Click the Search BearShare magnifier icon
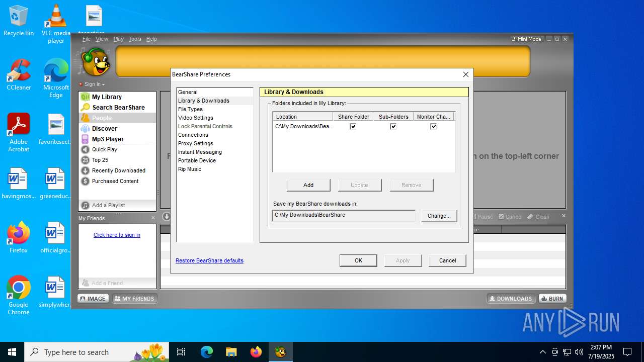Viewport: 644px width, 362px height. coord(85,108)
